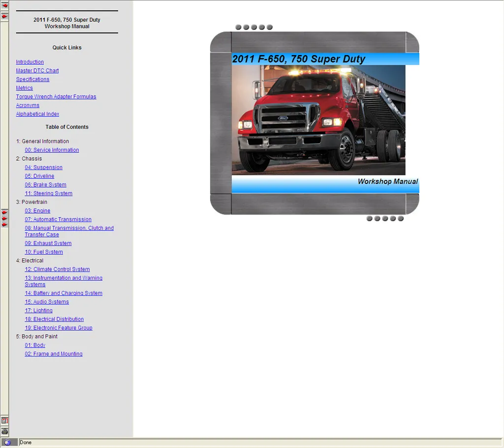Click the upper arrow of the three stacked red arrows

pos(4,212)
